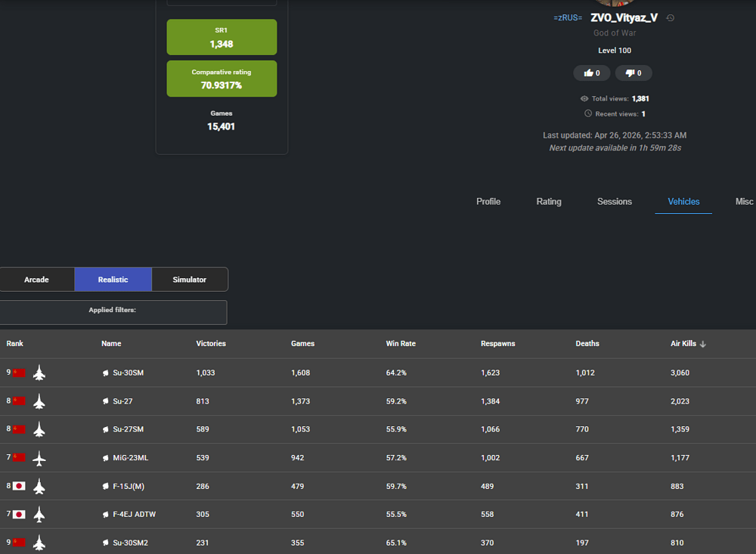Screen dimensions: 756x554
Task: Sort vehicles by Win Rate header
Action: click(401, 344)
